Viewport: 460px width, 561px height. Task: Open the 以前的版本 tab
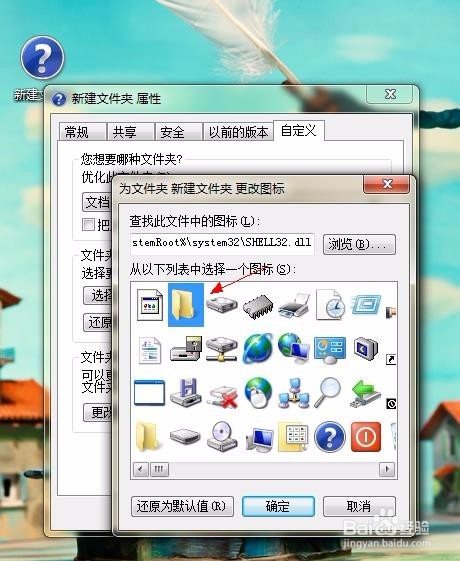(x=238, y=132)
